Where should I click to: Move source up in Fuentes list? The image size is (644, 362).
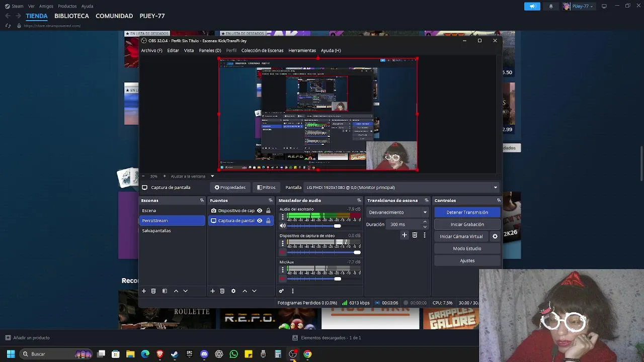click(x=245, y=291)
